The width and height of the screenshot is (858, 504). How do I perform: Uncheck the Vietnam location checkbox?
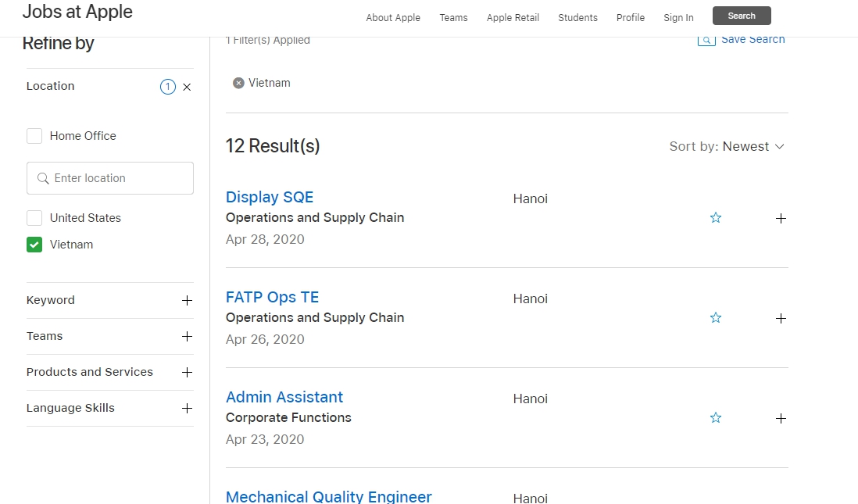[x=34, y=245]
